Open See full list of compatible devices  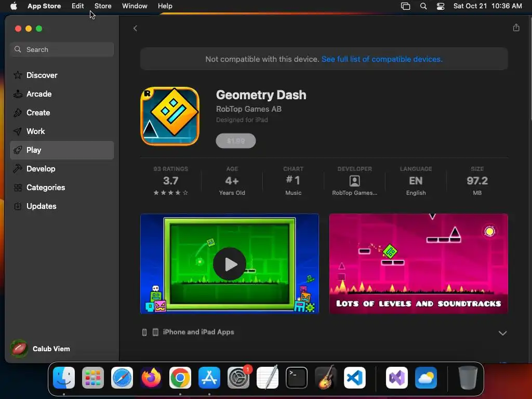click(x=382, y=59)
